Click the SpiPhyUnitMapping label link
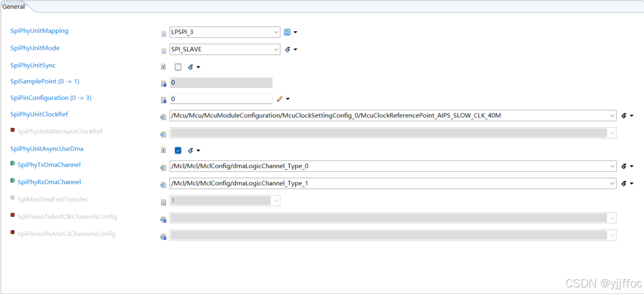This screenshot has height=294, width=644. [40, 31]
